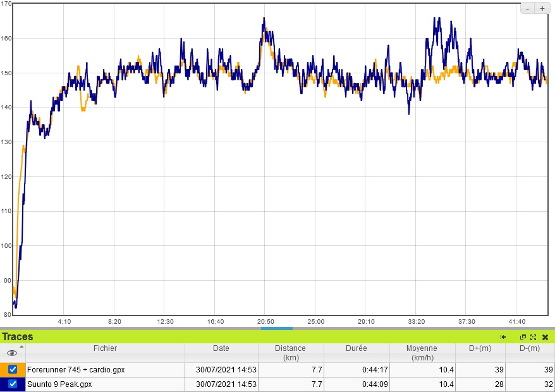Sort by Durée column header
The height and width of the screenshot is (392, 555).
[356, 348]
